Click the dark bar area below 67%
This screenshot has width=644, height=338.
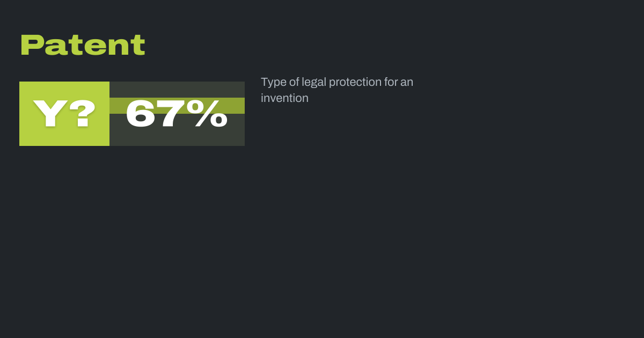[x=177, y=137]
